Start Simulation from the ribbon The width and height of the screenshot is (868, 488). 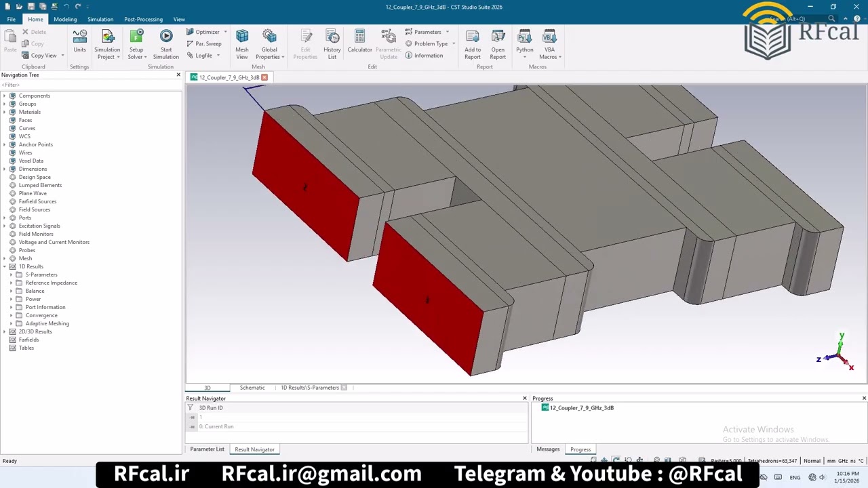coord(166,45)
